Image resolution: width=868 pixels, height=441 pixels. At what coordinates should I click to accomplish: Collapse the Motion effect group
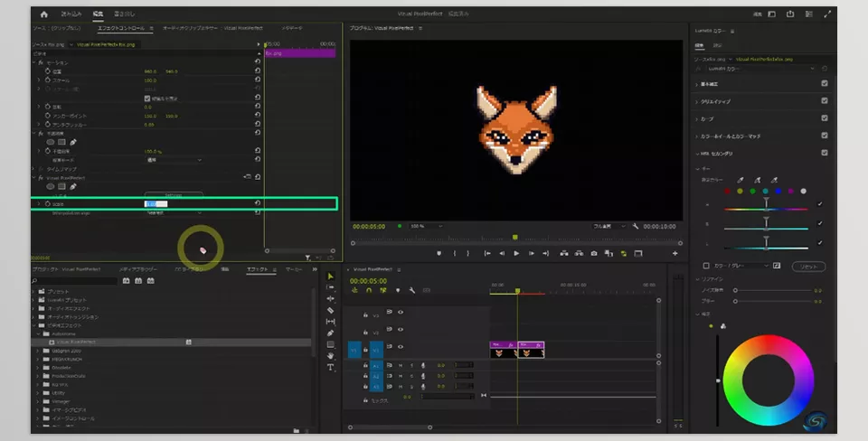(33, 62)
